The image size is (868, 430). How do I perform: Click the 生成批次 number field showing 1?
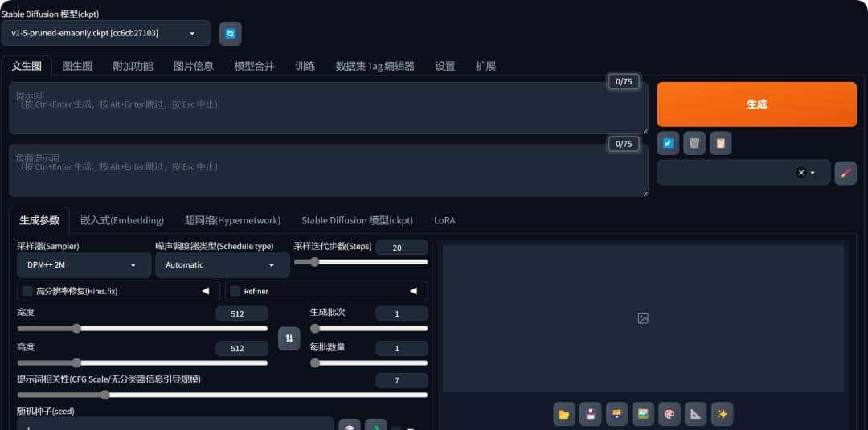(402, 313)
